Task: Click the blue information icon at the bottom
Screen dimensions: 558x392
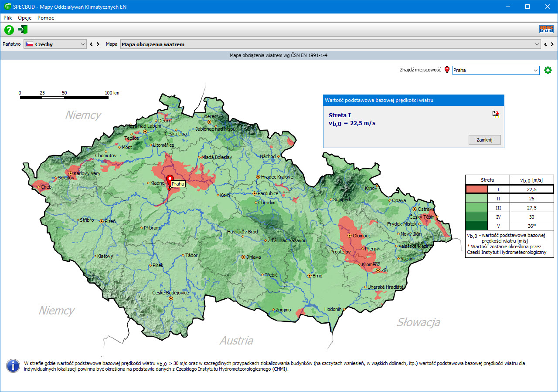Action: point(13,366)
